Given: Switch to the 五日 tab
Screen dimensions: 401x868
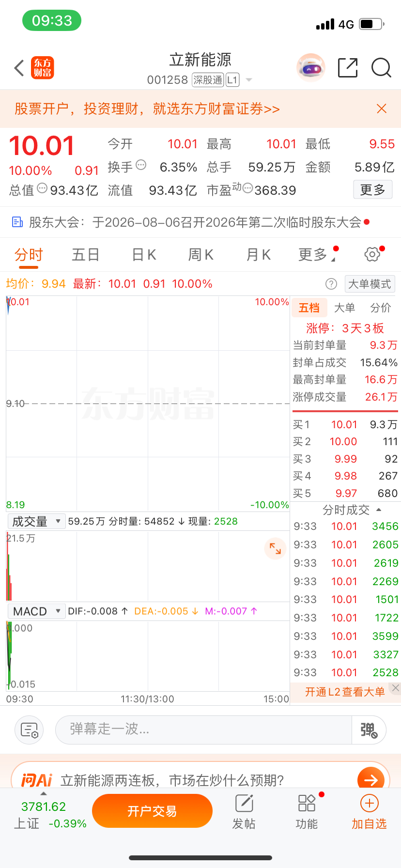Looking at the screenshot, I should coord(86,255).
